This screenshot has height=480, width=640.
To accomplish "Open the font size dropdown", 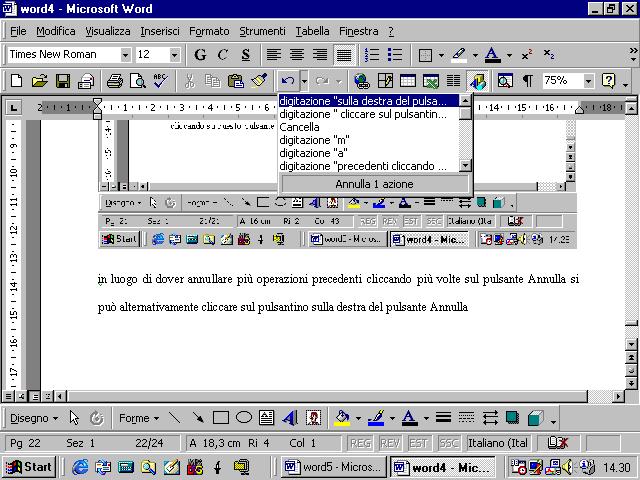I will click(x=175, y=55).
